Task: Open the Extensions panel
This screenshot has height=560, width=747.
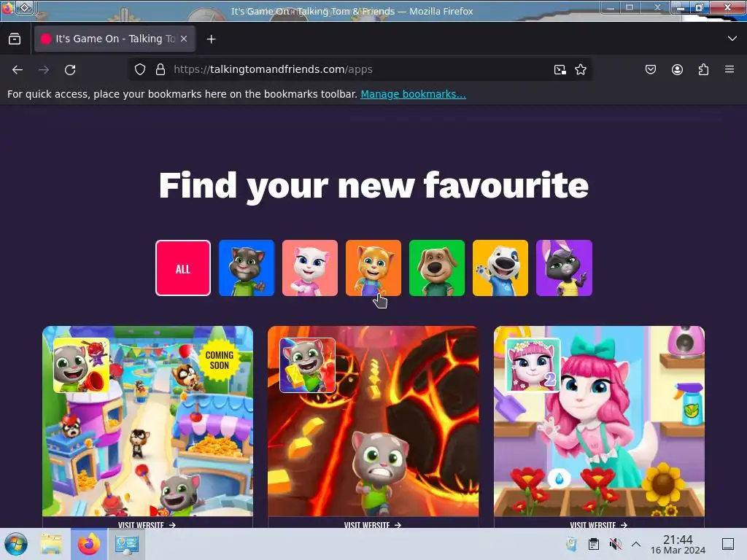Action: pyautogui.click(x=703, y=69)
